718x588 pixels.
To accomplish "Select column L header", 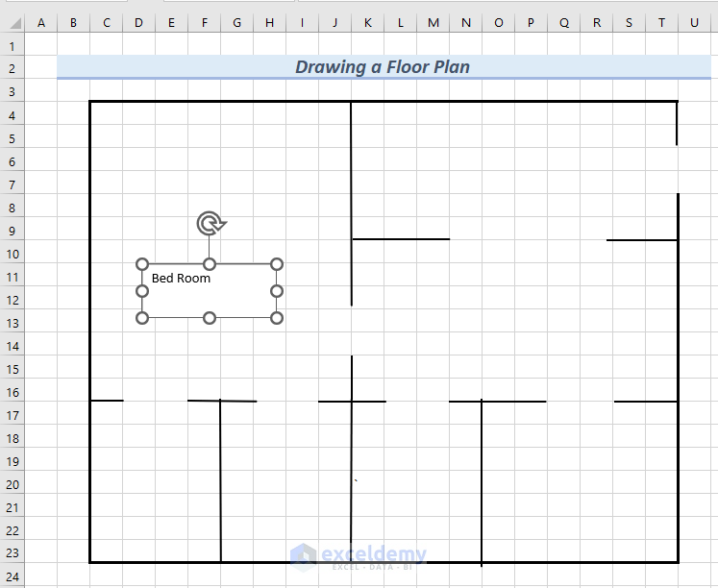I will pos(400,23).
